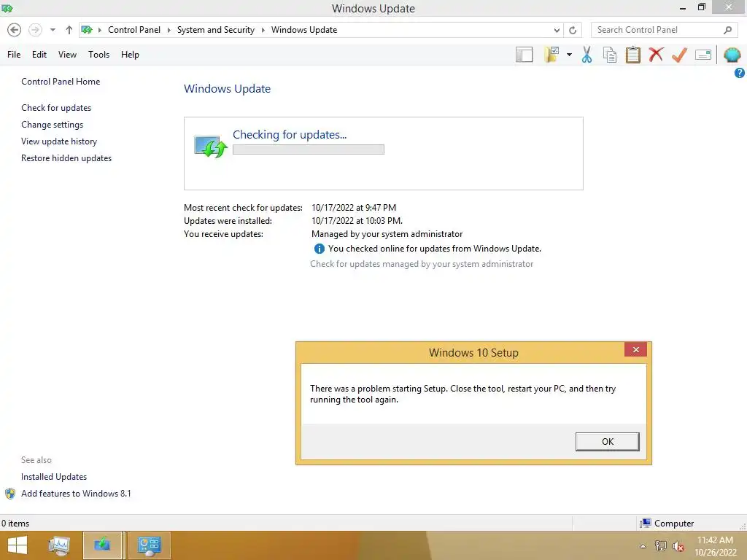Click the green arrows update status icon
747x560 pixels.
pyautogui.click(x=211, y=147)
